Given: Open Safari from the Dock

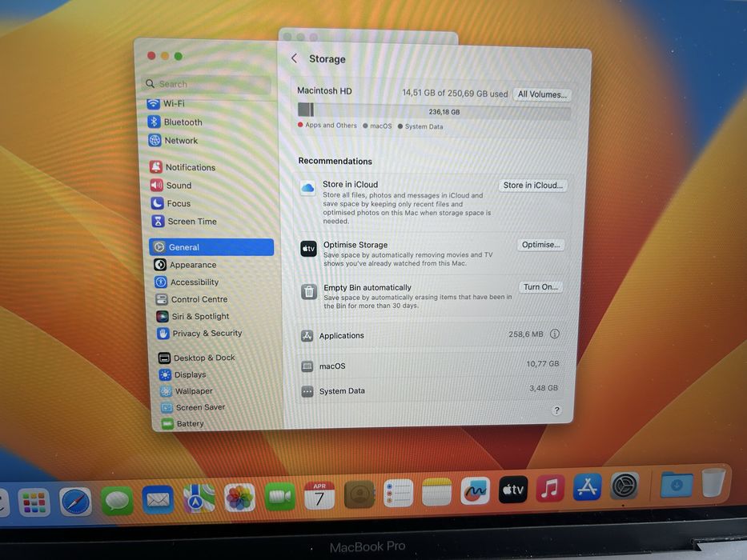Looking at the screenshot, I should click(75, 502).
